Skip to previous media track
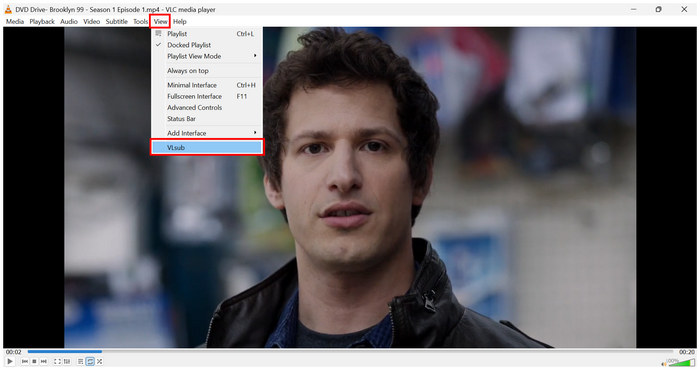The image size is (700, 370). click(x=25, y=361)
